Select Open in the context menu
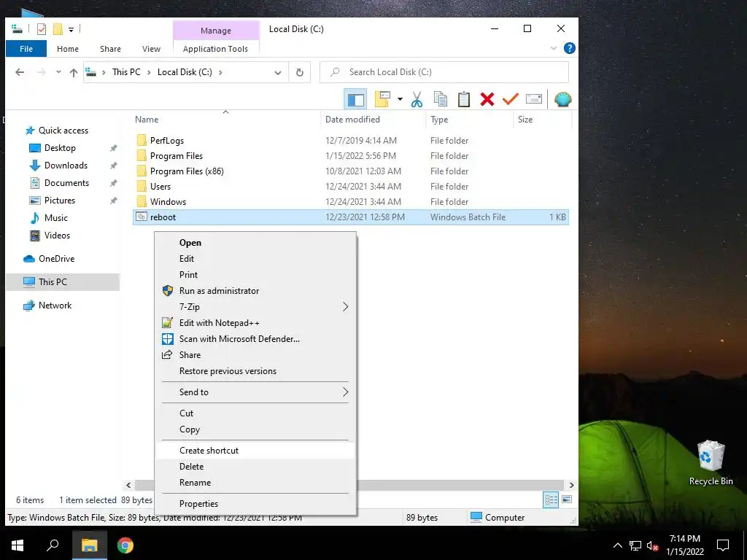This screenshot has width=747, height=560. (x=255, y=242)
